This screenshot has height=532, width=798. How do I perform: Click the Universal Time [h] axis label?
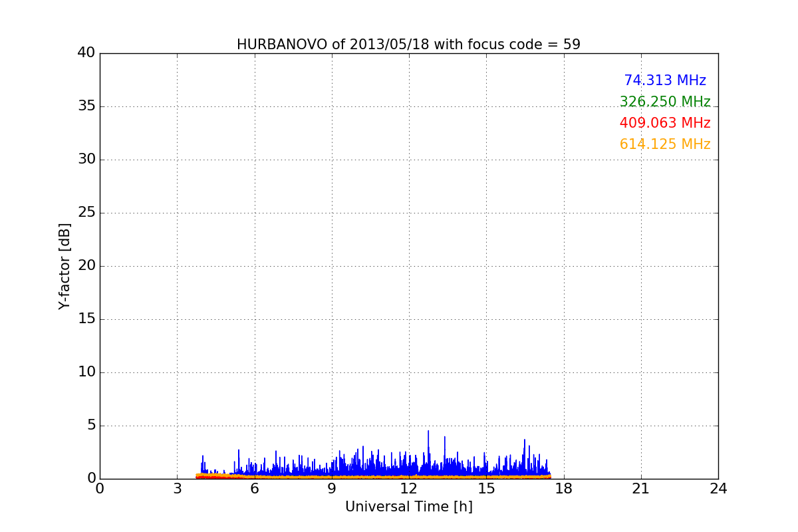[x=408, y=507]
